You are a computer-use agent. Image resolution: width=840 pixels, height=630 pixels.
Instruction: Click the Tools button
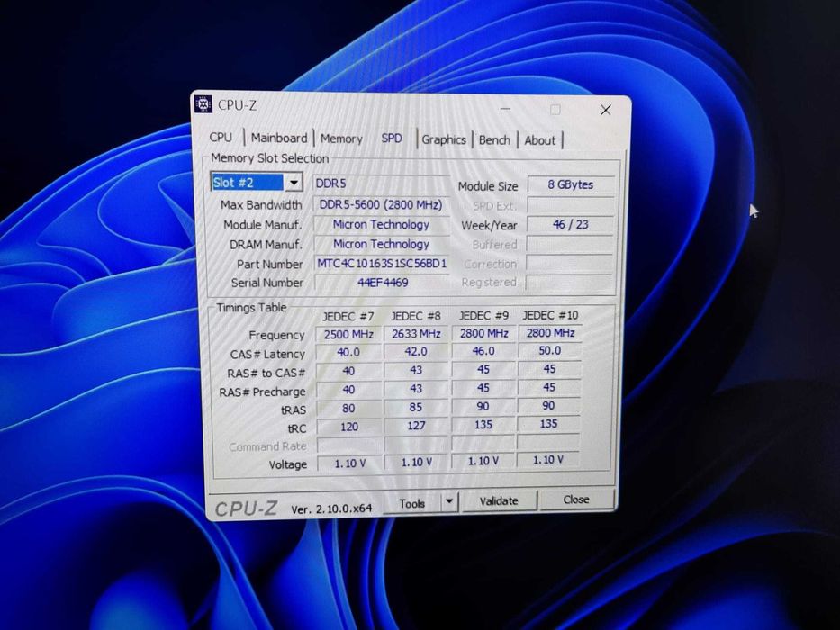[412, 504]
